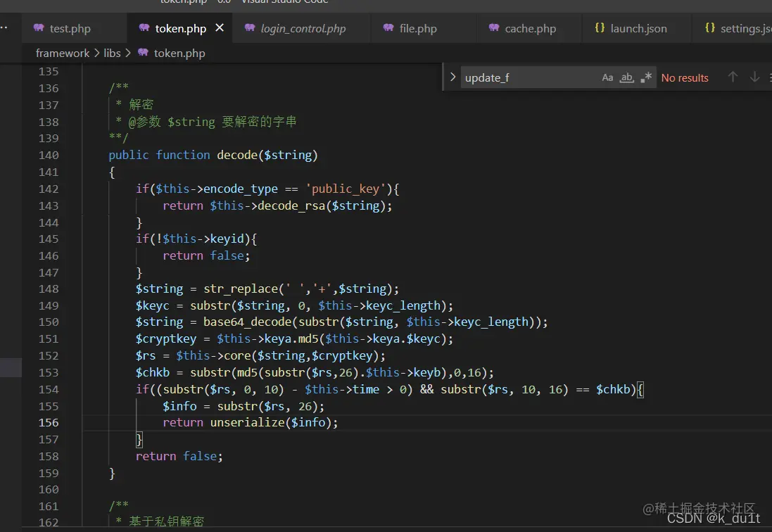Click $keyc variable on line 149
The width and height of the screenshot is (772, 532).
(x=152, y=305)
